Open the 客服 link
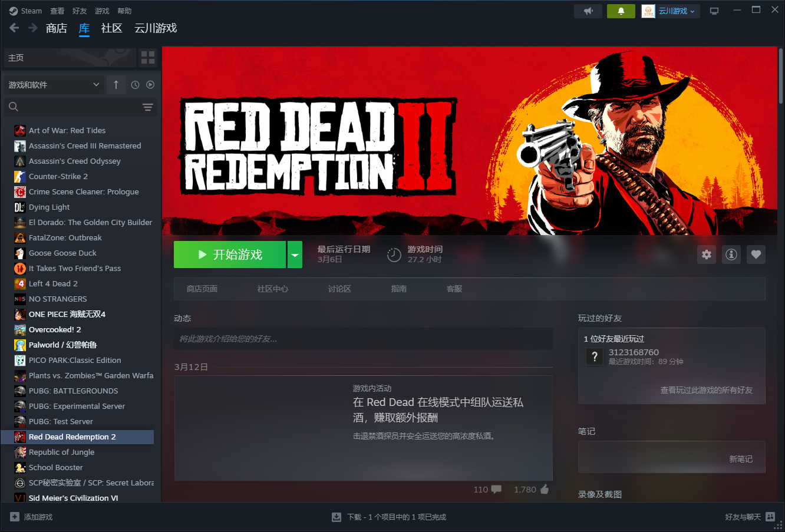 click(x=454, y=289)
